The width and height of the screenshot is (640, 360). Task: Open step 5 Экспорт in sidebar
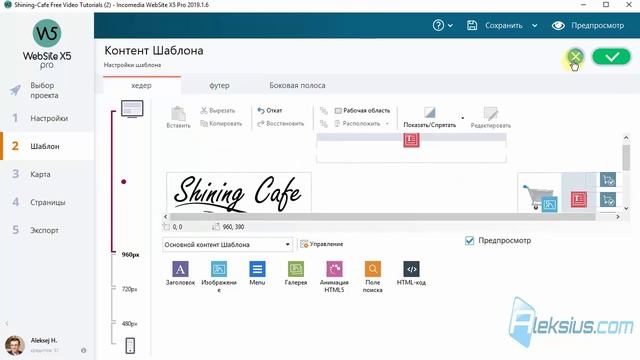[x=47, y=230]
